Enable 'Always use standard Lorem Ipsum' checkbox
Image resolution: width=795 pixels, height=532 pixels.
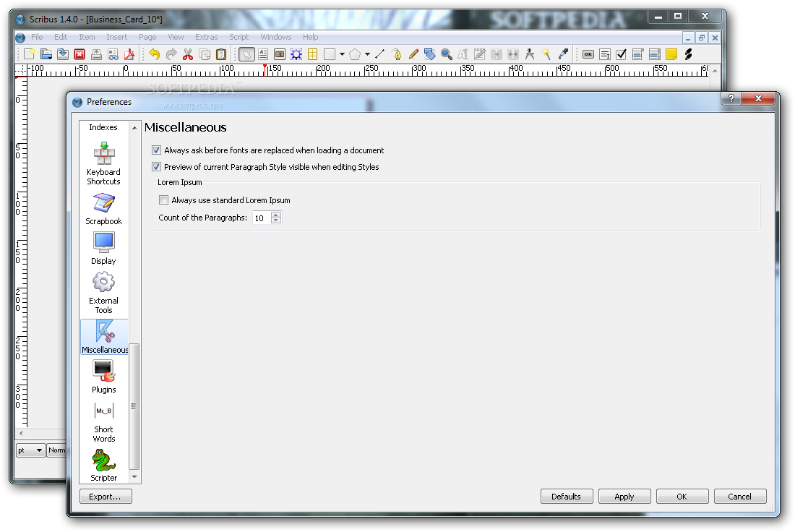pos(164,200)
